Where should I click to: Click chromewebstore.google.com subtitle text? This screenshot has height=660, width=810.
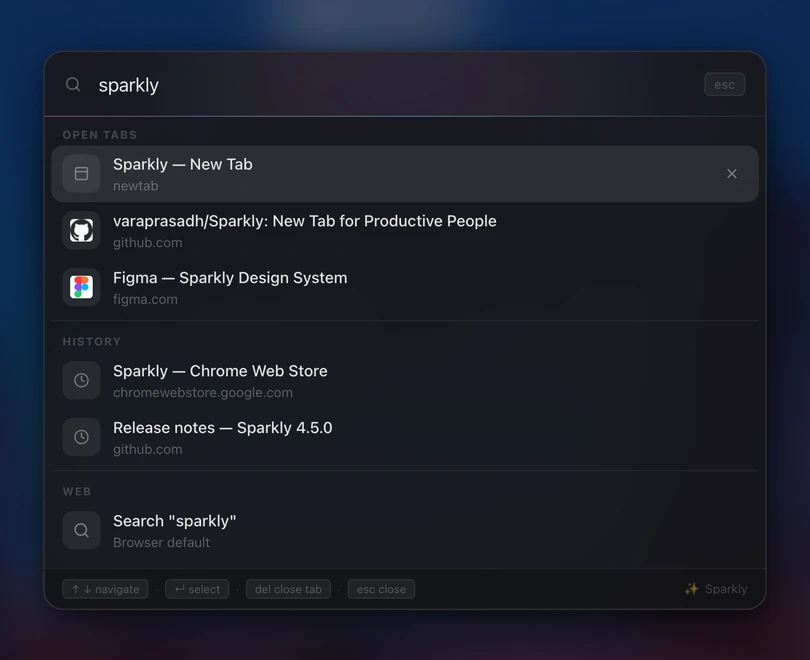coord(202,392)
